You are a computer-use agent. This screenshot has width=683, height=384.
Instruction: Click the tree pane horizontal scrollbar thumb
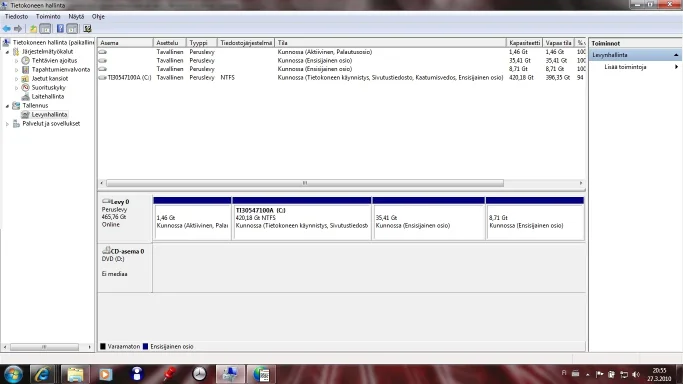pos(44,347)
